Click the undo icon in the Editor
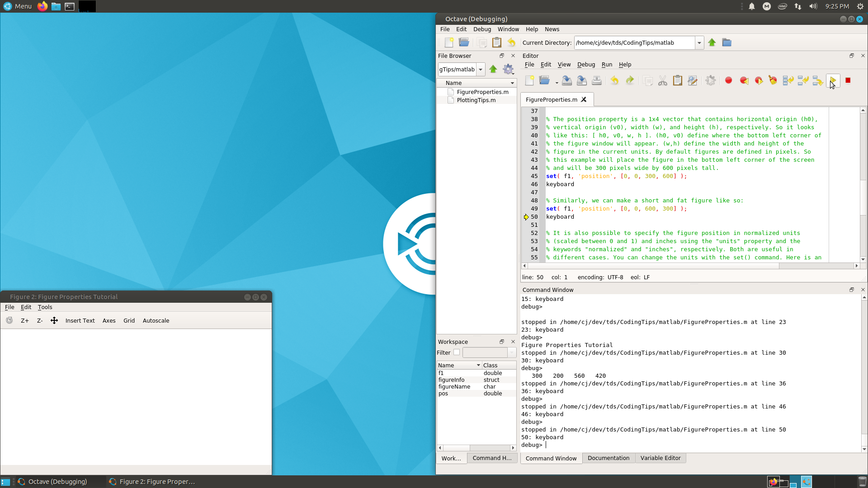The height and width of the screenshot is (488, 868). click(x=614, y=80)
